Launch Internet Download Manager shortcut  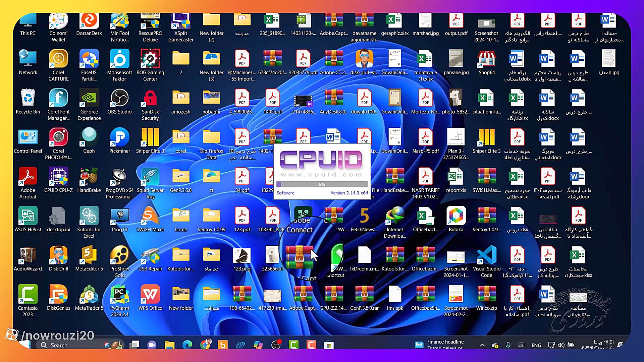tap(395, 222)
